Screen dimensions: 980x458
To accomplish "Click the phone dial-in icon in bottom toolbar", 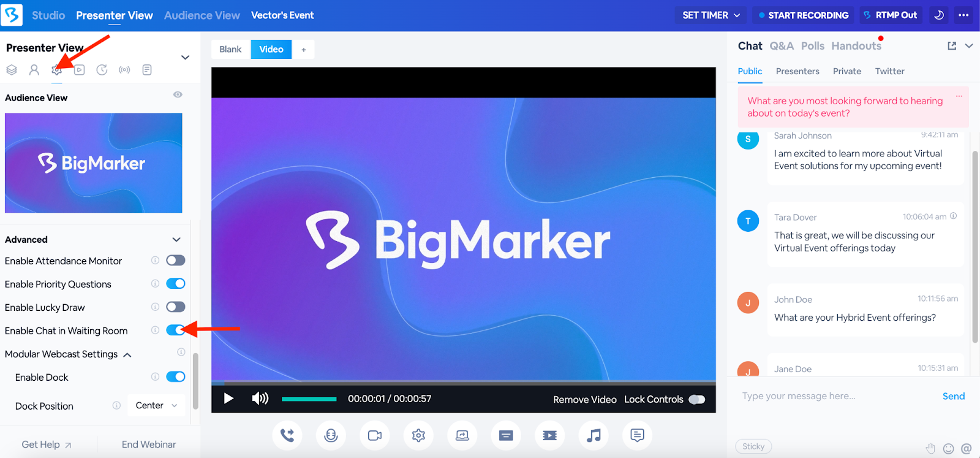I will tap(287, 435).
